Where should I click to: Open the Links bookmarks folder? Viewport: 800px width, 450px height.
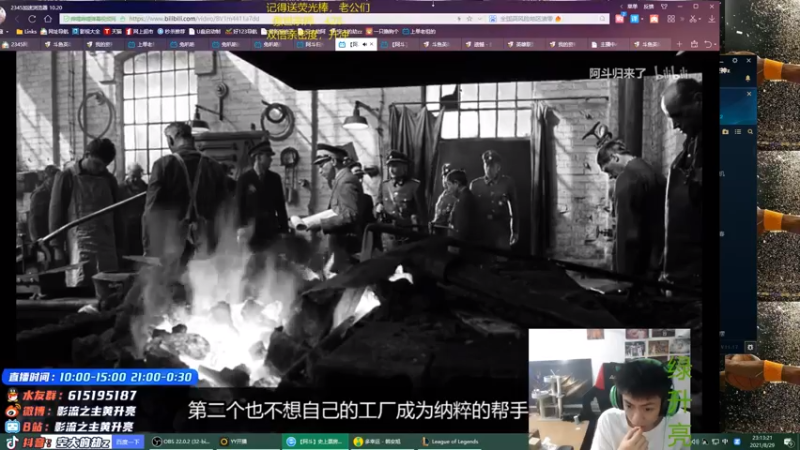[x=27, y=32]
